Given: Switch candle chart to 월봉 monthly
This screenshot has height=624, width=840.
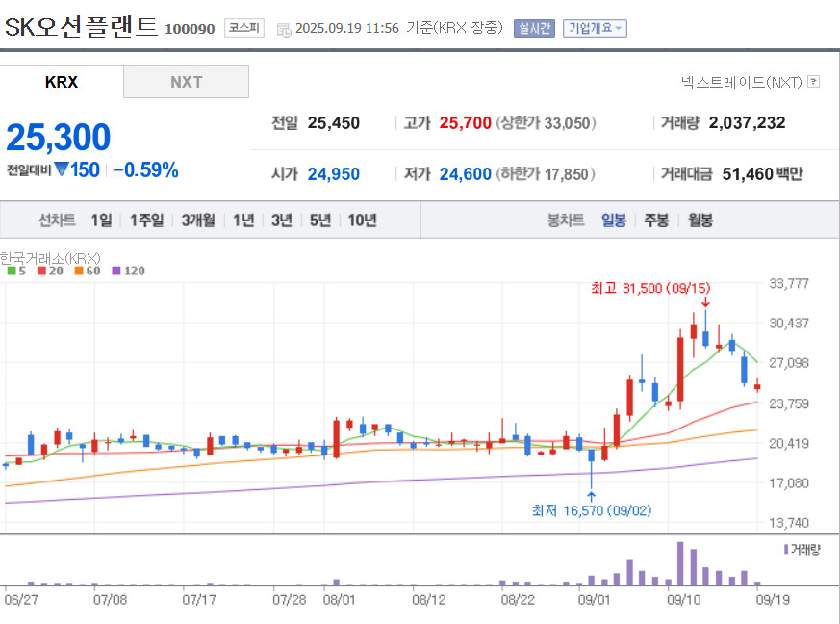Looking at the screenshot, I should point(700,220).
